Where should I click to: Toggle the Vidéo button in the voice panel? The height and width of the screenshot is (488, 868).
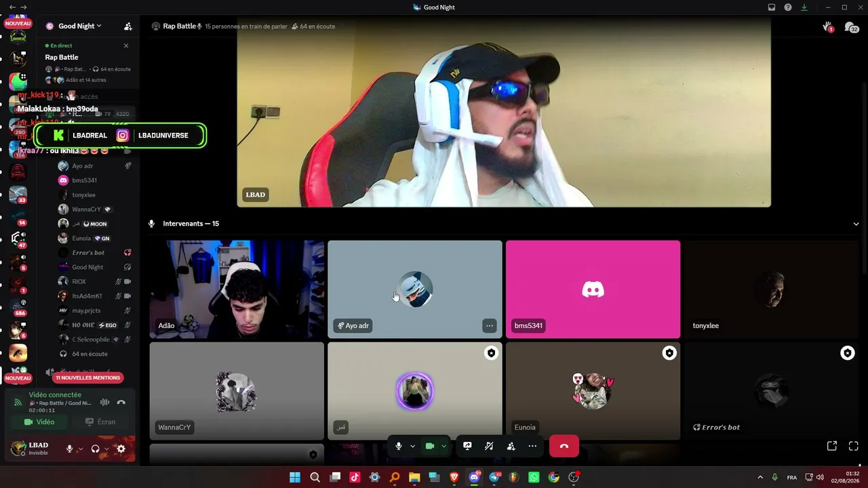39,422
